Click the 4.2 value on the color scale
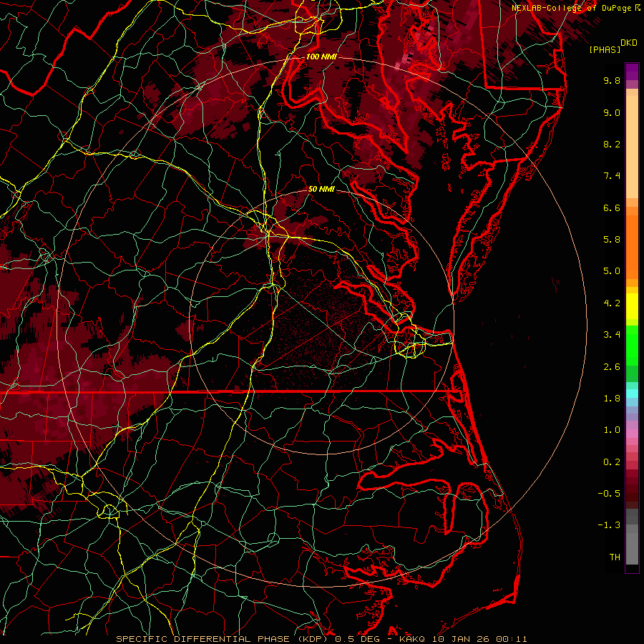Viewport: 644px width, 644px height. coord(612,303)
